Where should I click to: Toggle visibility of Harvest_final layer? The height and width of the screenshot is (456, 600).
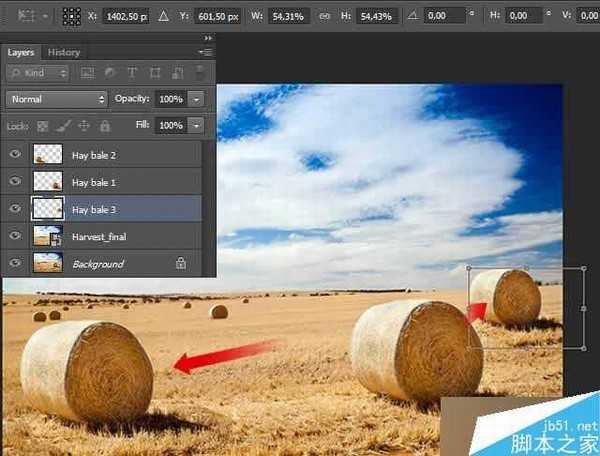point(16,236)
